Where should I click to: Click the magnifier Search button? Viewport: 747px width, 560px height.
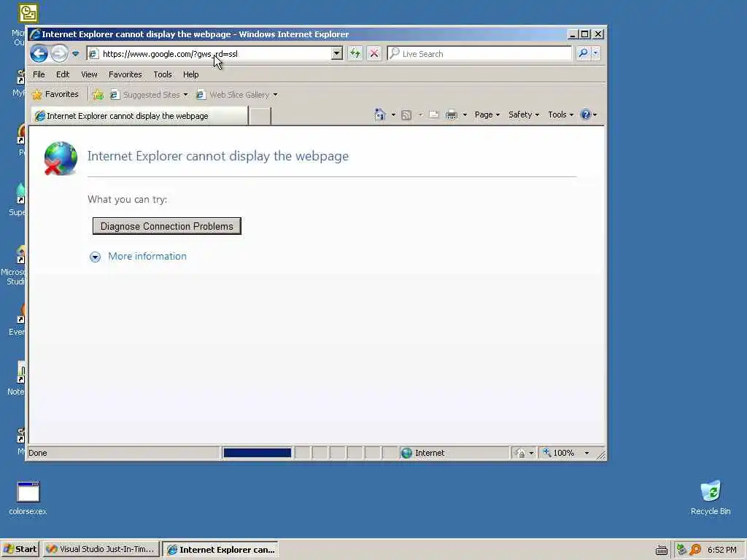[x=583, y=53]
